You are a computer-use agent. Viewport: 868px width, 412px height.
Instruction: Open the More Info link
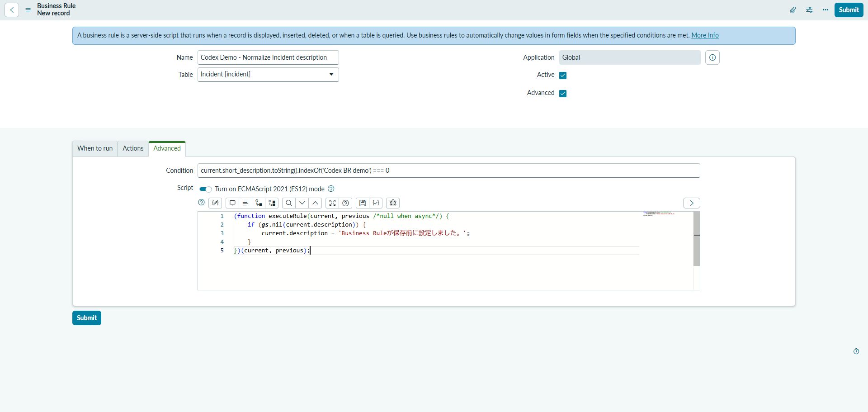705,35
